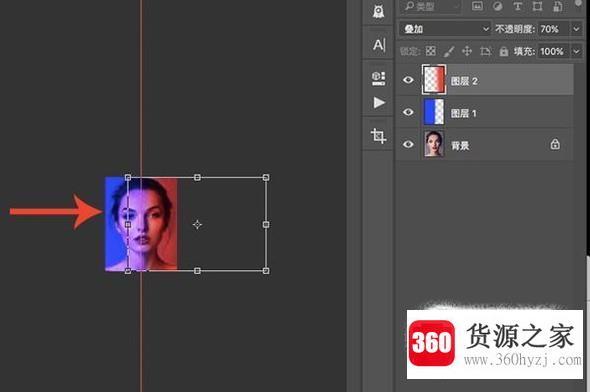Viewport: 590px width, 392px height.
Task: Click the 背景 layer lock icon
Action: pos(555,144)
